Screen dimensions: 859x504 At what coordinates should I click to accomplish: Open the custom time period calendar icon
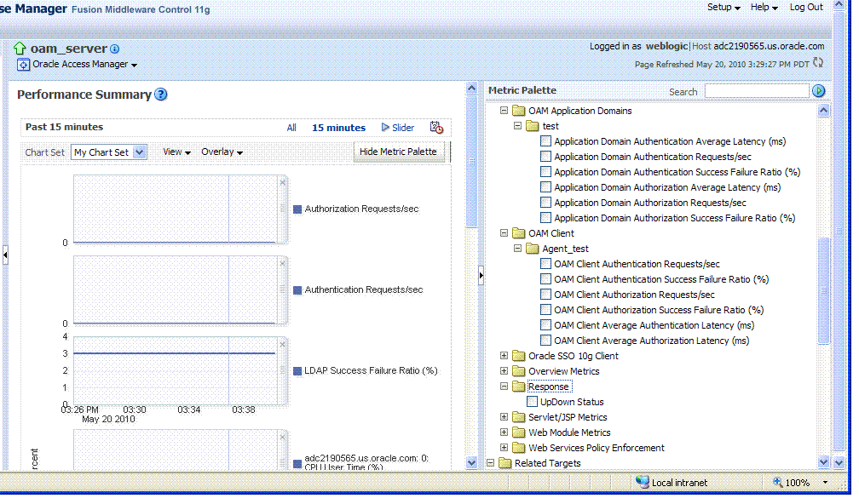click(436, 128)
